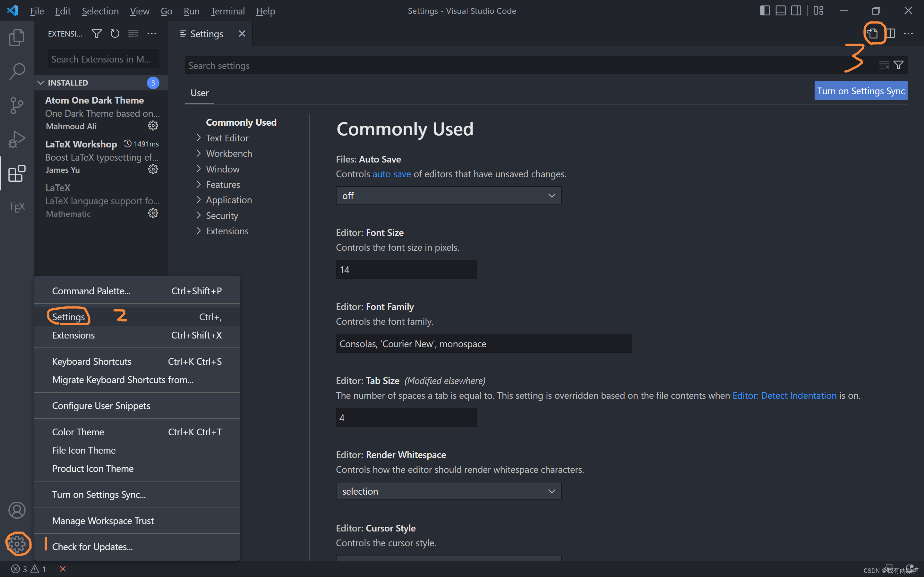Follow the Editor: Detect Indentation link

pyautogui.click(x=784, y=395)
